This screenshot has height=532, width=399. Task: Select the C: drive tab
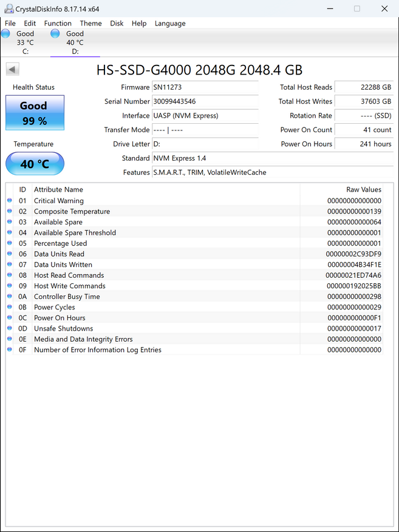pyautogui.click(x=25, y=42)
